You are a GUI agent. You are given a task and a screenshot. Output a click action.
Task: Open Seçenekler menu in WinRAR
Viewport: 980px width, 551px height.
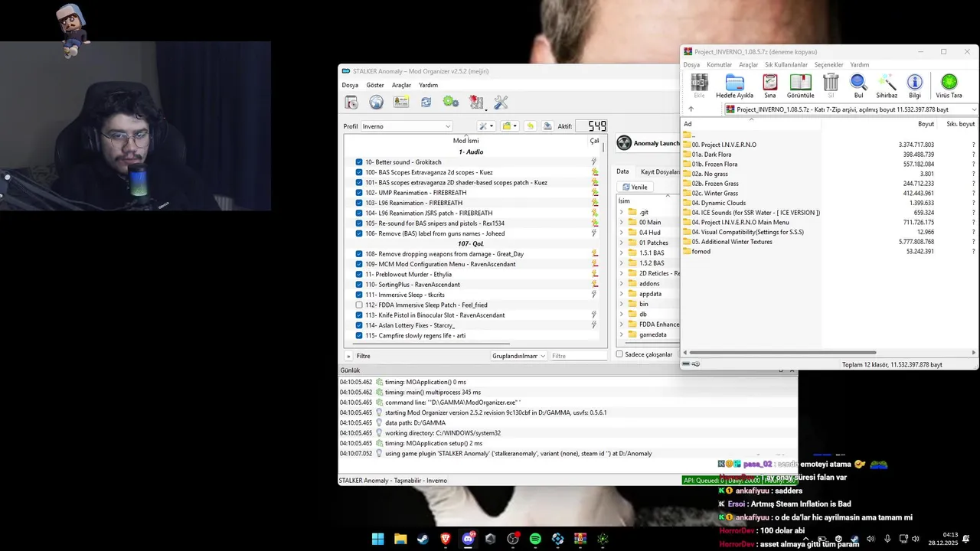point(828,65)
